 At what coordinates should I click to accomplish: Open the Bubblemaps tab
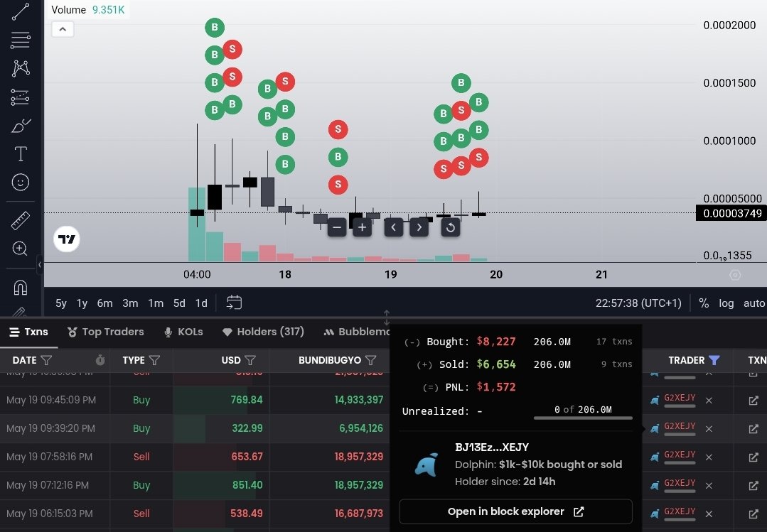pyautogui.click(x=357, y=332)
